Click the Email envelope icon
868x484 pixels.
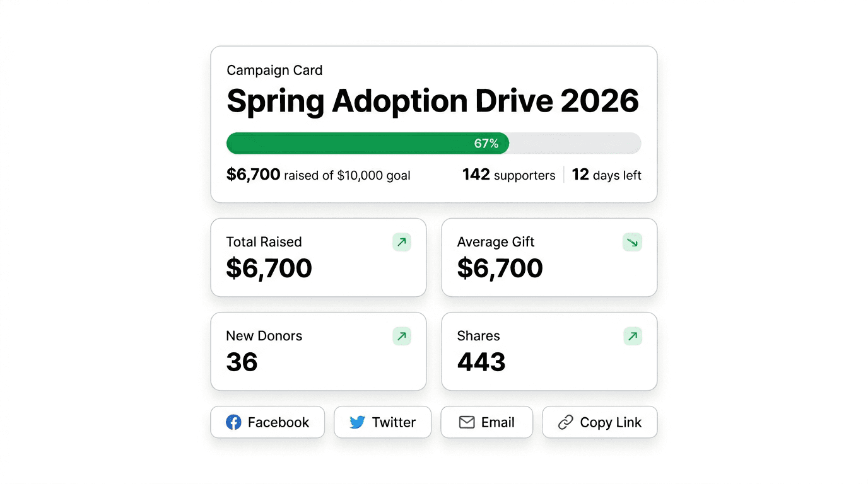tap(467, 422)
